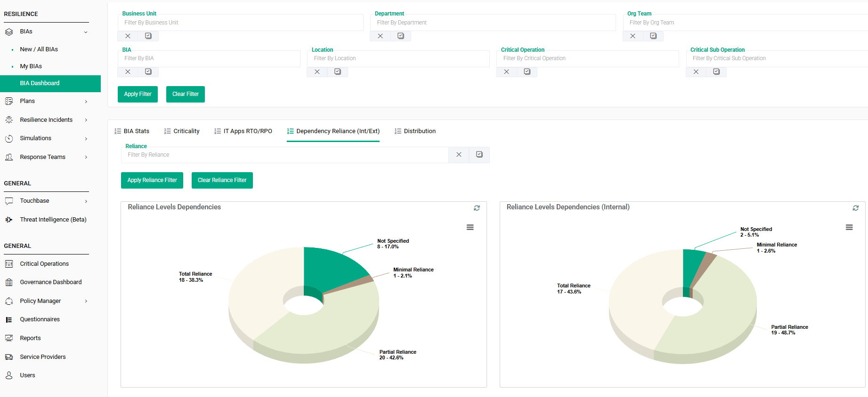Refresh the Reliance Levels Dependencies (Internal) chart
This screenshot has height=397, width=868.
[855, 208]
